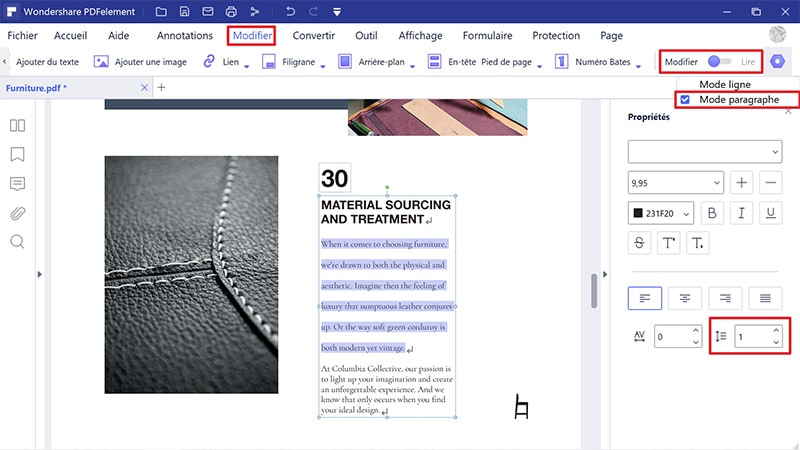Toggle strikethrough formatting

(639, 243)
